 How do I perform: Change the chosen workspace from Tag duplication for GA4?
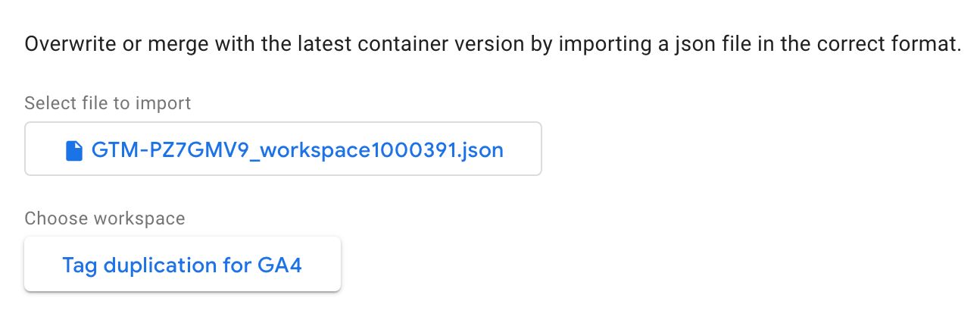click(x=183, y=264)
